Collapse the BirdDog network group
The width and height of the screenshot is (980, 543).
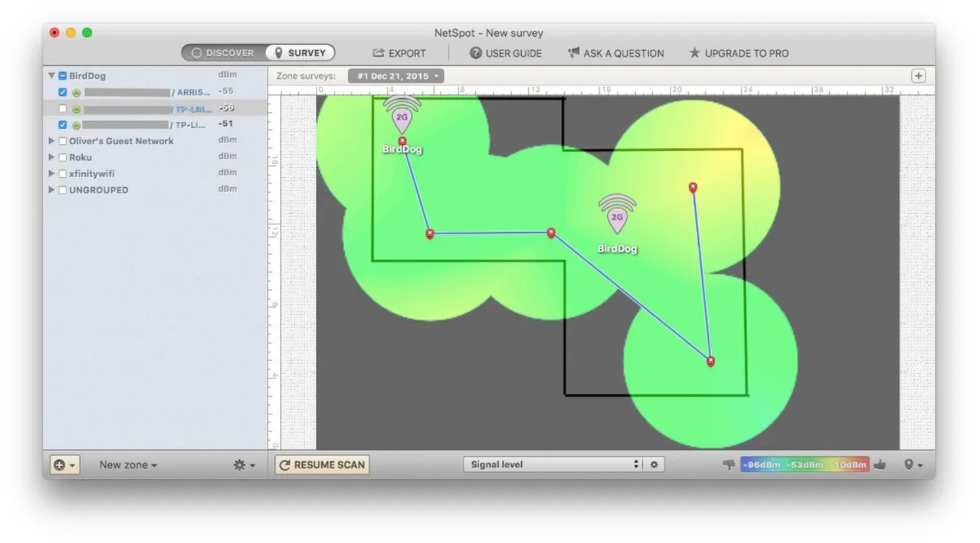[51, 76]
